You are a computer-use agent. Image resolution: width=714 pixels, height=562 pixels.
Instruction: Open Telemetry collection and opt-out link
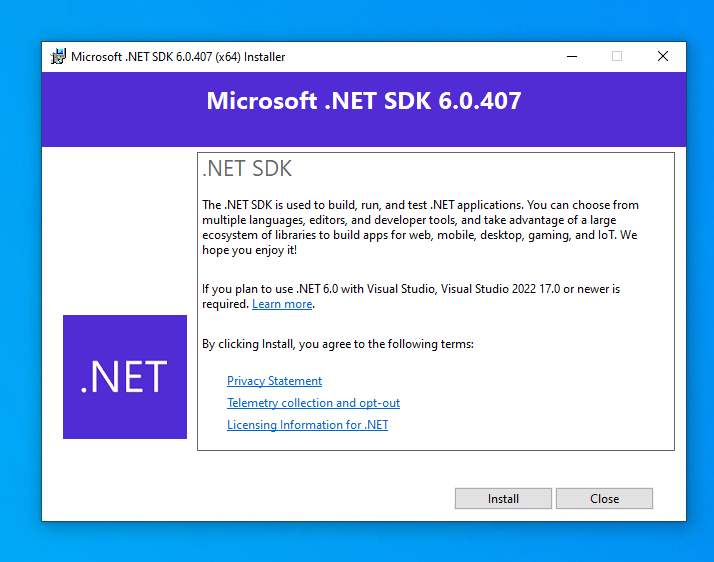coord(313,403)
